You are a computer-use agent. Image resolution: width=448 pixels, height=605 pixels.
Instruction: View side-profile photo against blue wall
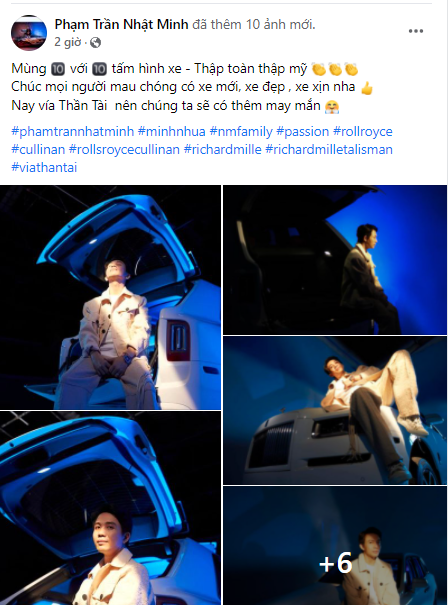[x=335, y=260]
